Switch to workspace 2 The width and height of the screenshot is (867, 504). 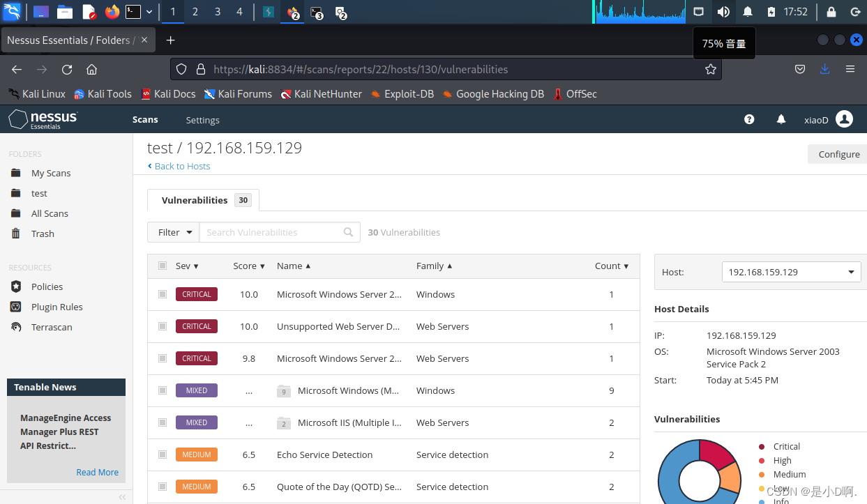(x=195, y=12)
